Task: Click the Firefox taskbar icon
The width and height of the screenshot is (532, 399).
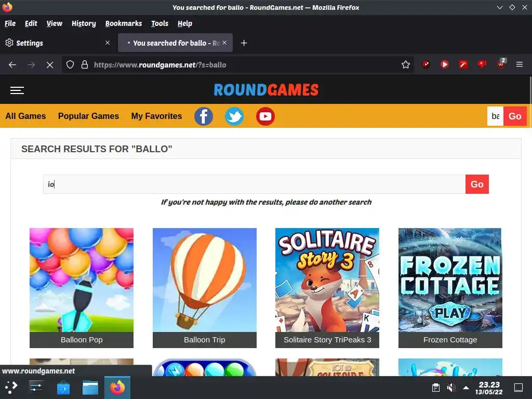Action: 117,387
